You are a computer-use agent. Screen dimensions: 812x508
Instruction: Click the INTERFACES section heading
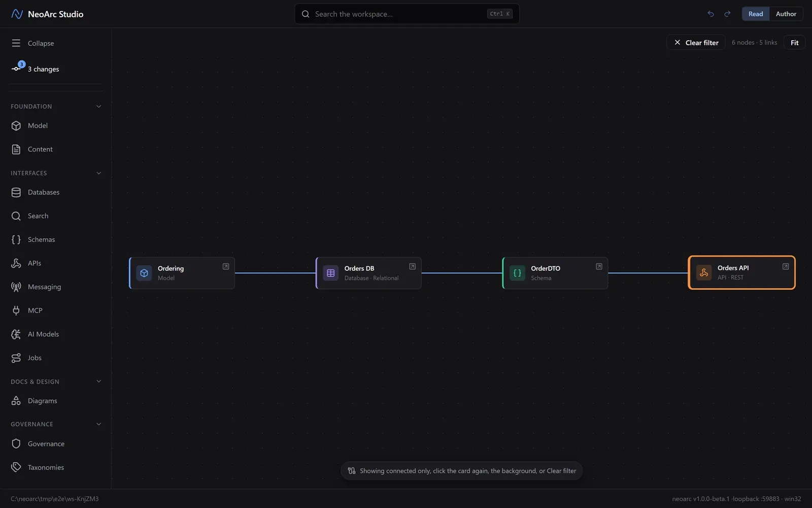pyautogui.click(x=29, y=173)
